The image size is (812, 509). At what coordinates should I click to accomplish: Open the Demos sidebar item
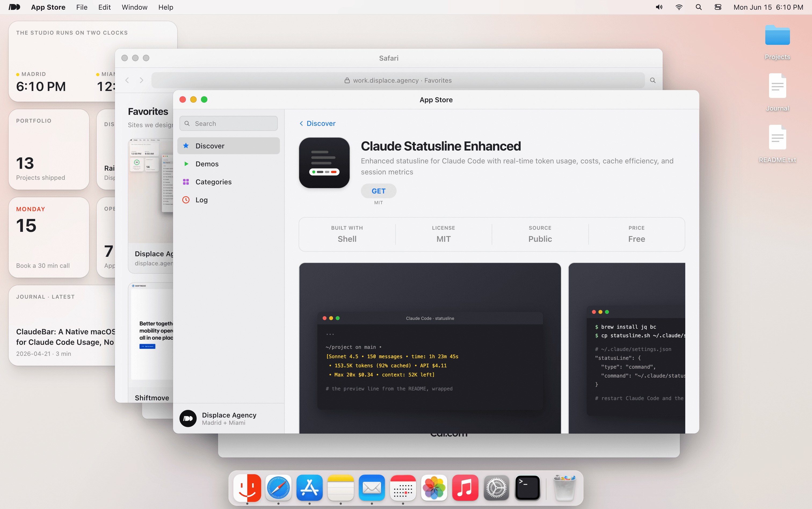[228, 164]
